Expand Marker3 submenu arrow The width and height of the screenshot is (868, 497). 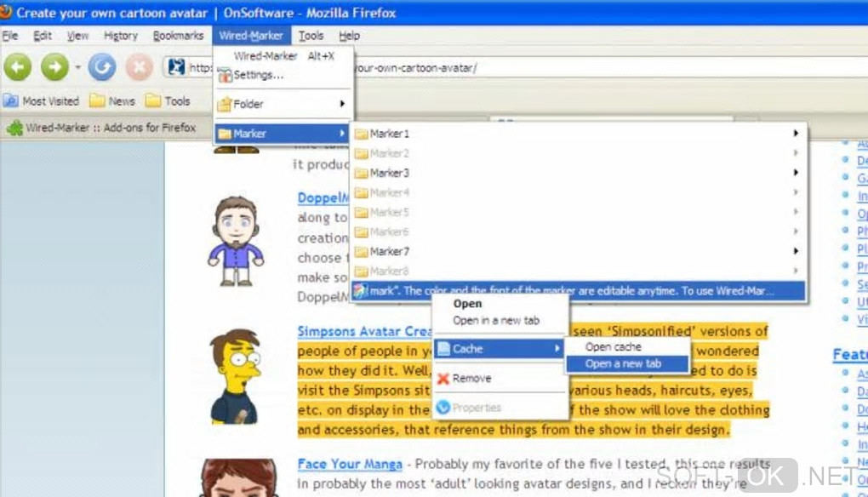coord(796,173)
